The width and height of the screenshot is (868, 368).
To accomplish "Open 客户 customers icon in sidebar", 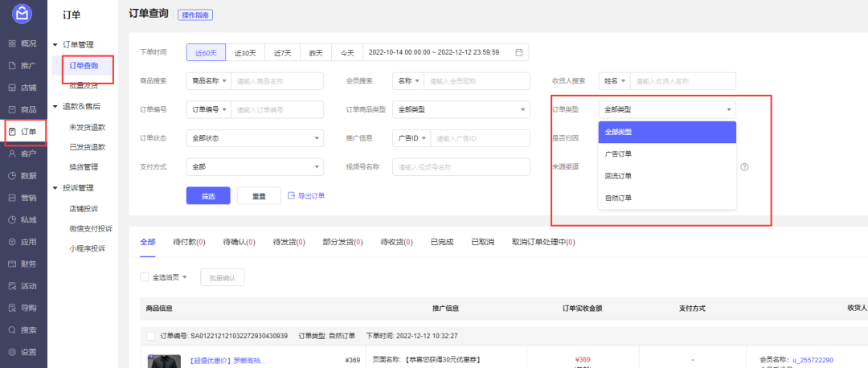I will click(12, 153).
